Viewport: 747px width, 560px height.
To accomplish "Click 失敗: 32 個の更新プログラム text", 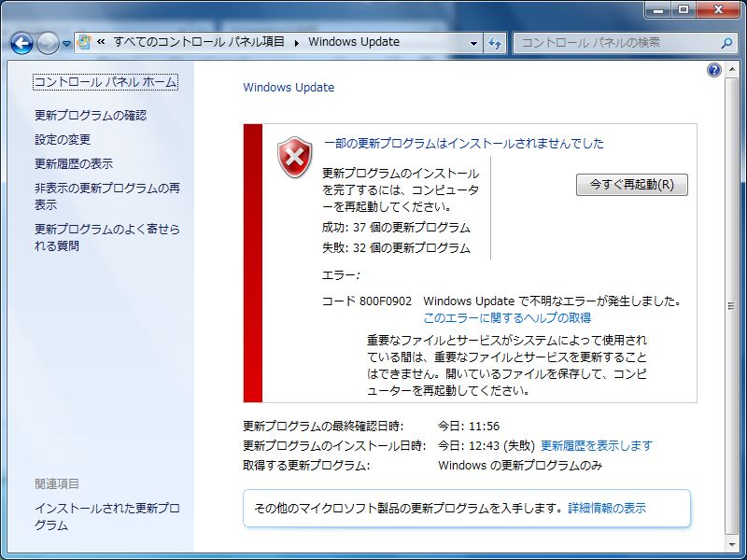I will click(396, 248).
